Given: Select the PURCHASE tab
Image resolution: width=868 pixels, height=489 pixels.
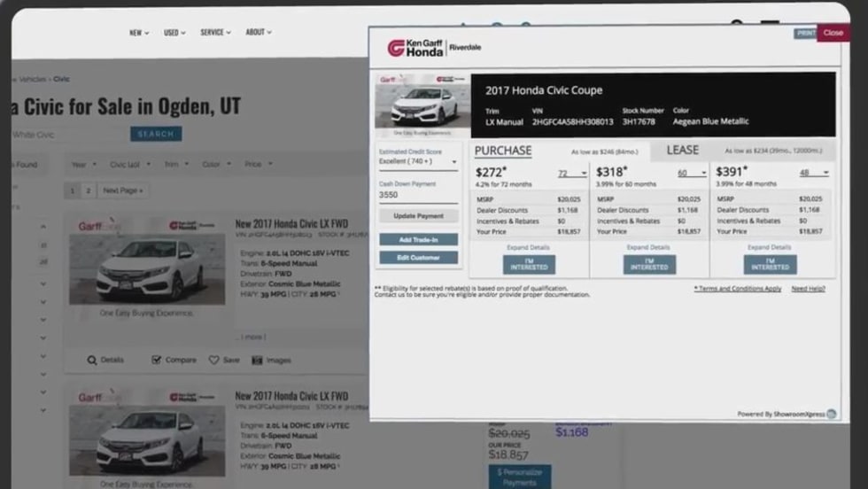Looking at the screenshot, I should [x=503, y=151].
